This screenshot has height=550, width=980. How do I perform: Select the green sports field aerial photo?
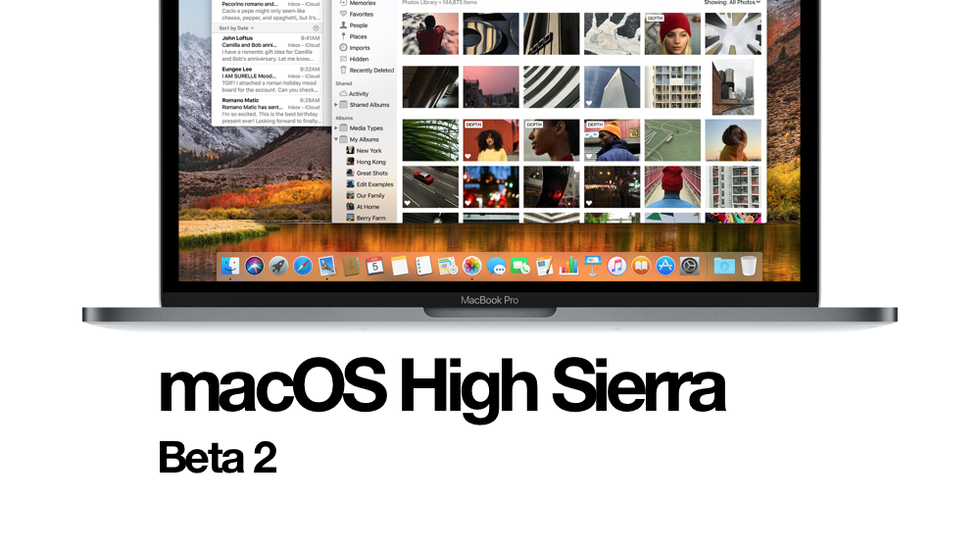click(672, 140)
